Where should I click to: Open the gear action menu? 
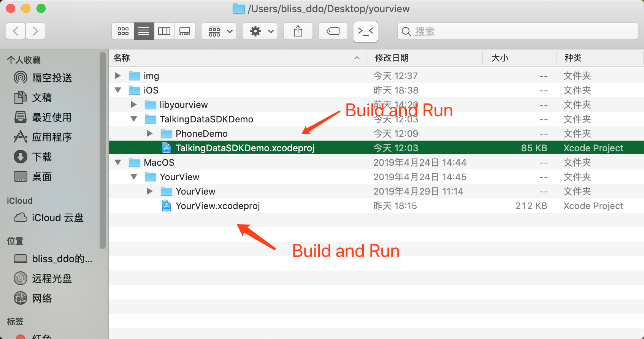tap(260, 31)
